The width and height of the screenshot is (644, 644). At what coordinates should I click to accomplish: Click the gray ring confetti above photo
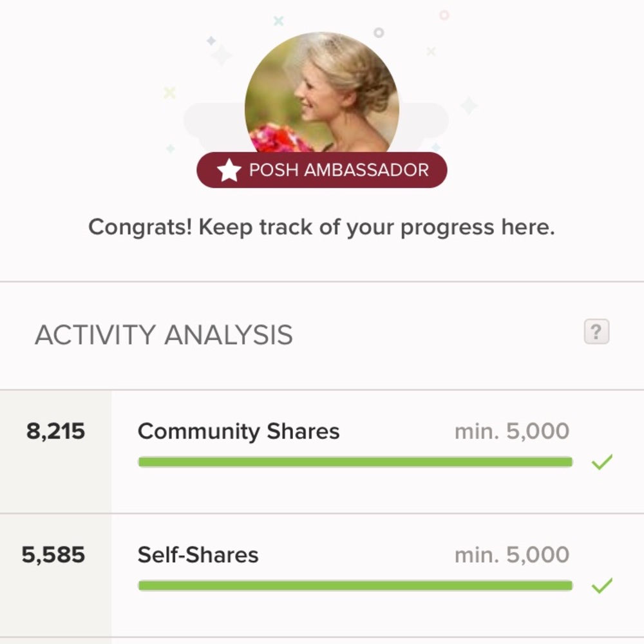tap(379, 32)
